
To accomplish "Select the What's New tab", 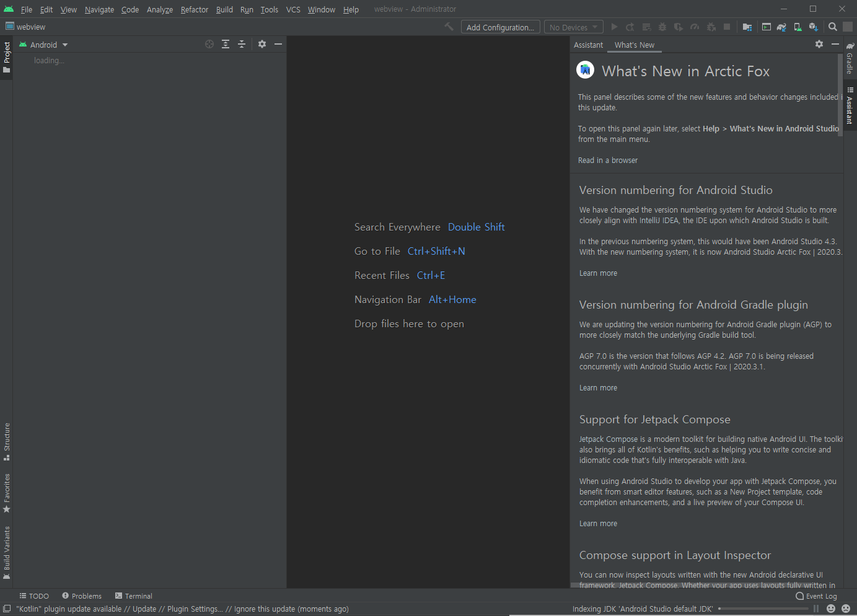I will pyautogui.click(x=634, y=45).
